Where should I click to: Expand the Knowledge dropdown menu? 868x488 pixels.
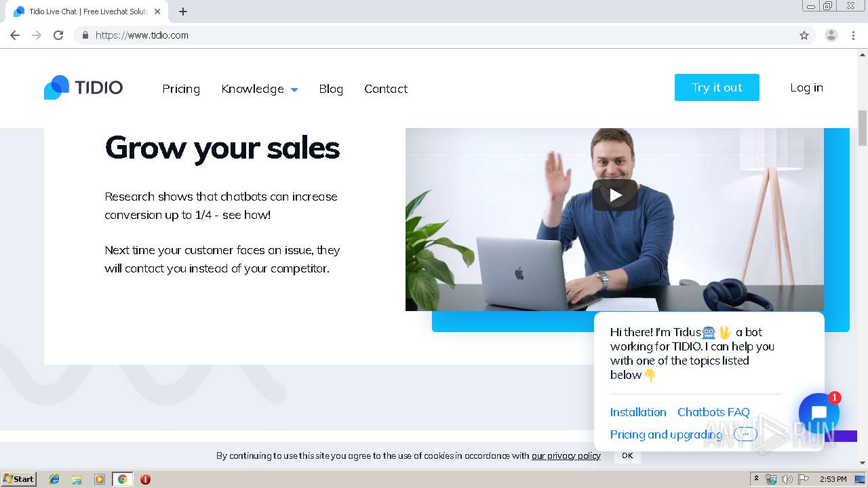(x=260, y=89)
